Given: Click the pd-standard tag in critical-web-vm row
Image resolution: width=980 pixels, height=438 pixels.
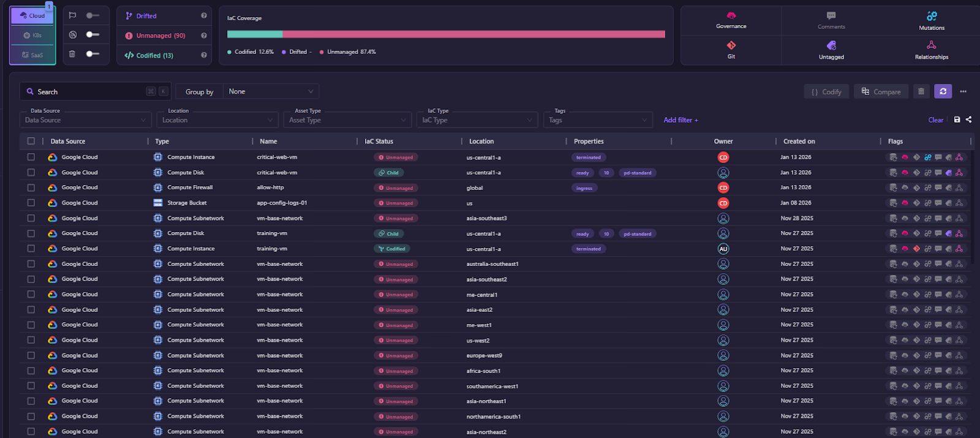Looking at the screenshot, I should (x=637, y=173).
